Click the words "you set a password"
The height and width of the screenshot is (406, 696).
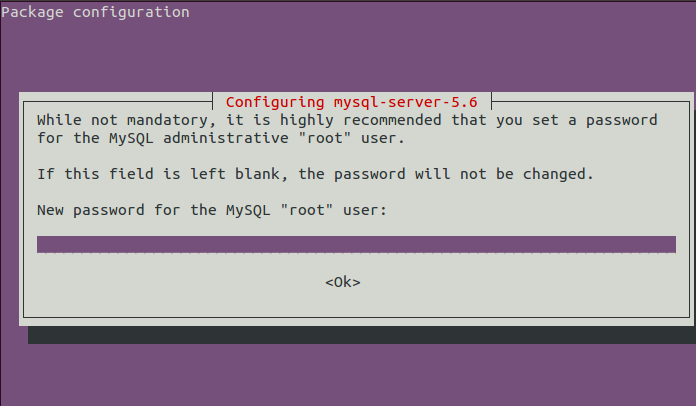point(577,121)
